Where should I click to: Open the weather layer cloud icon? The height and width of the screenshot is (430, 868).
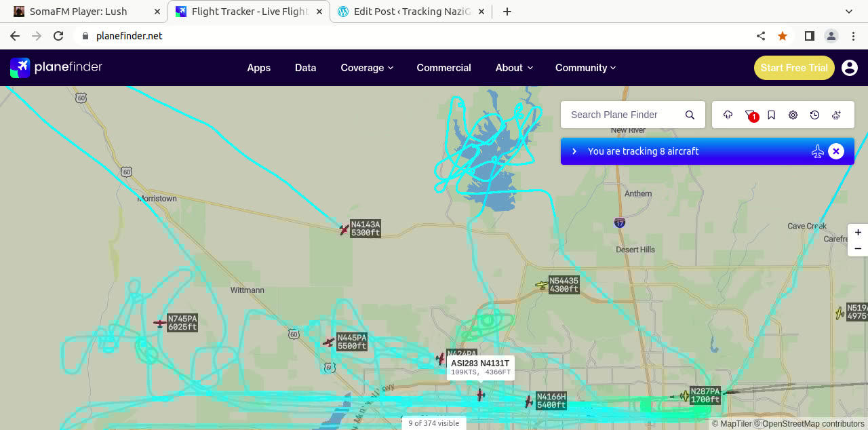tap(728, 115)
